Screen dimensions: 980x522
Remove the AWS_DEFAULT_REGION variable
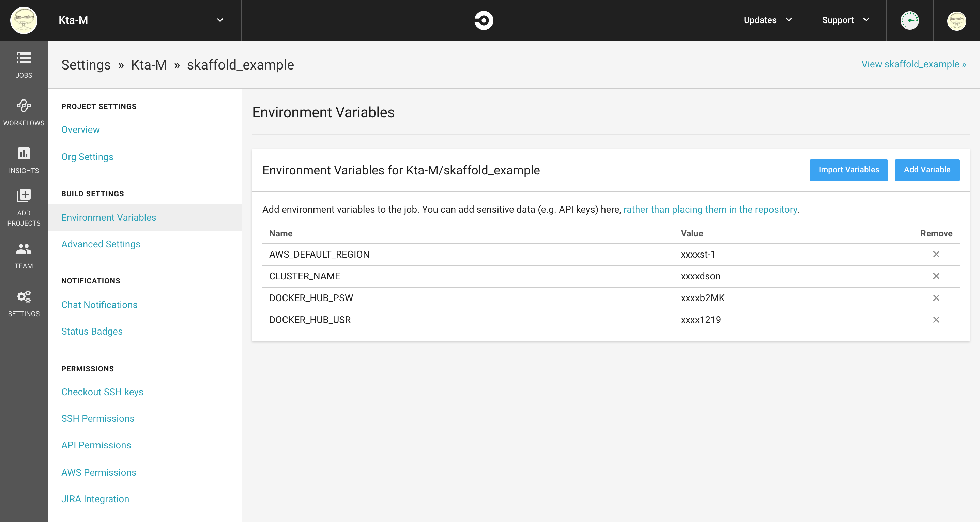pyautogui.click(x=936, y=254)
